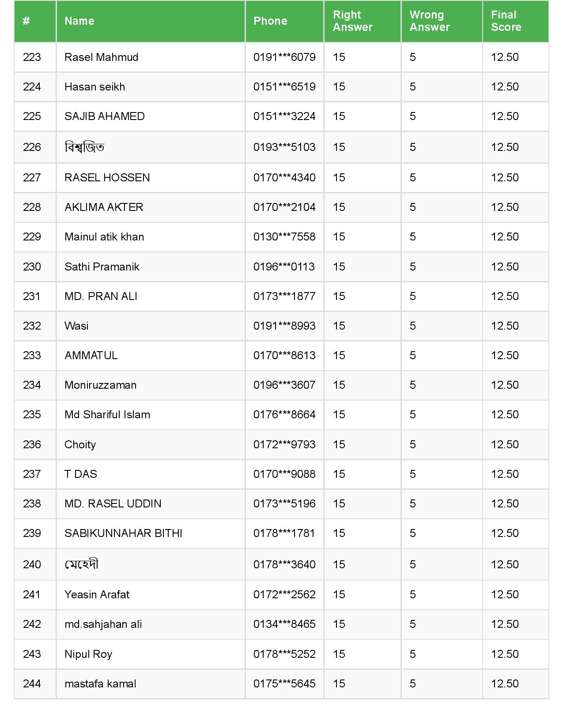This screenshot has height=728, width=563.
Task: Select the name Md Shariful Islam
Action: click(x=107, y=415)
